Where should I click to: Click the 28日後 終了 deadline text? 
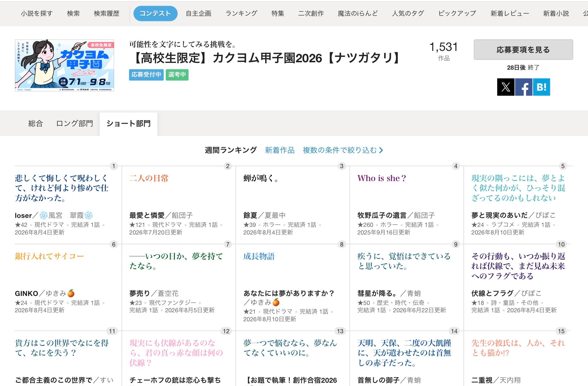pos(523,67)
